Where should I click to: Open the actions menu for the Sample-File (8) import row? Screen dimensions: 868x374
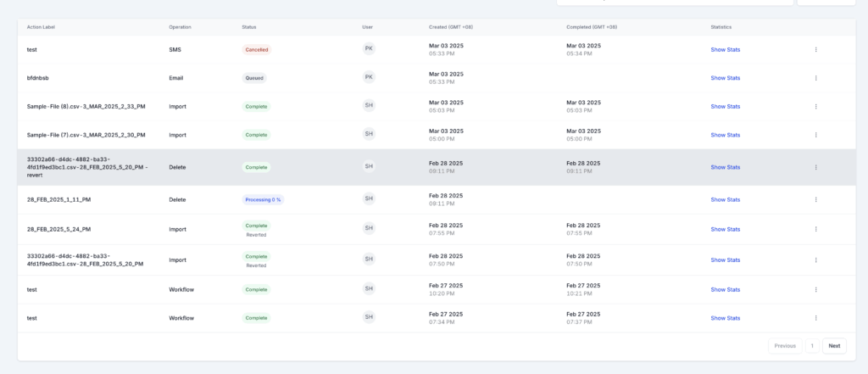point(815,106)
